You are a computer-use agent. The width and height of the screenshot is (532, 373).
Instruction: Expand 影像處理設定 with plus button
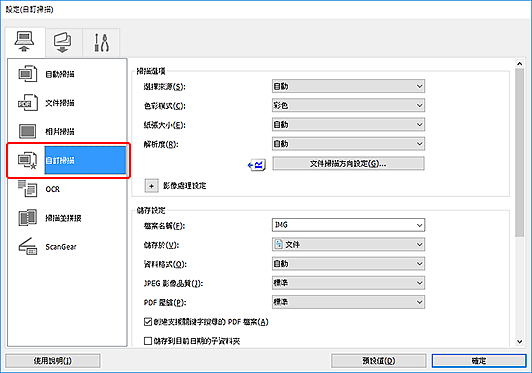(x=151, y=186)
